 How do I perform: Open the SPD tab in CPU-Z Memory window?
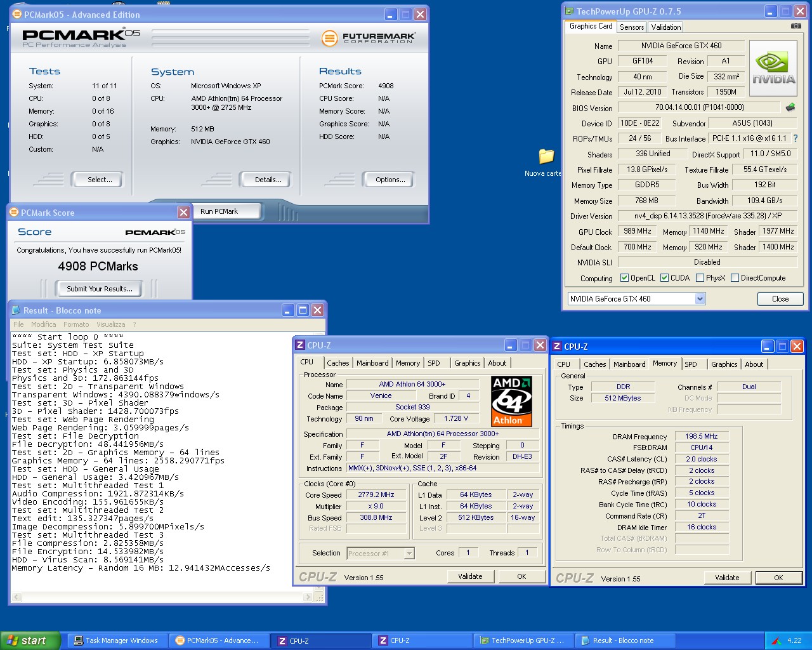(691, 364)
